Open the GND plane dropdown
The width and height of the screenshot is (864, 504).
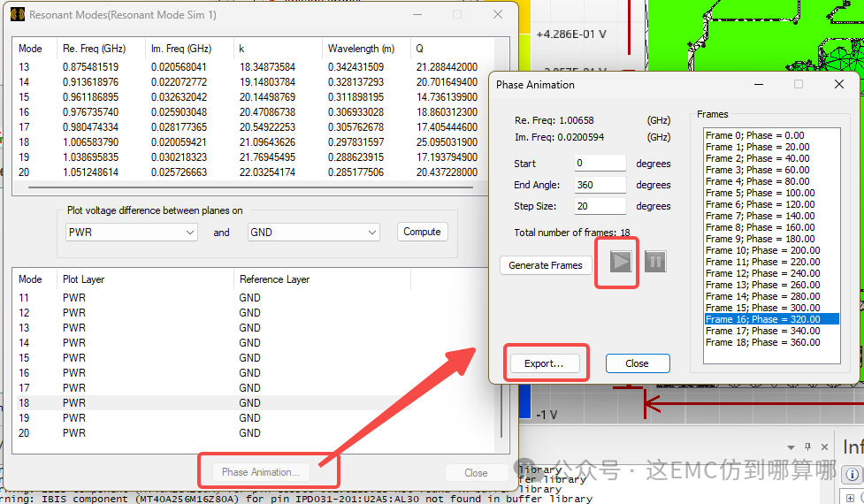click(x=314, y=233)
